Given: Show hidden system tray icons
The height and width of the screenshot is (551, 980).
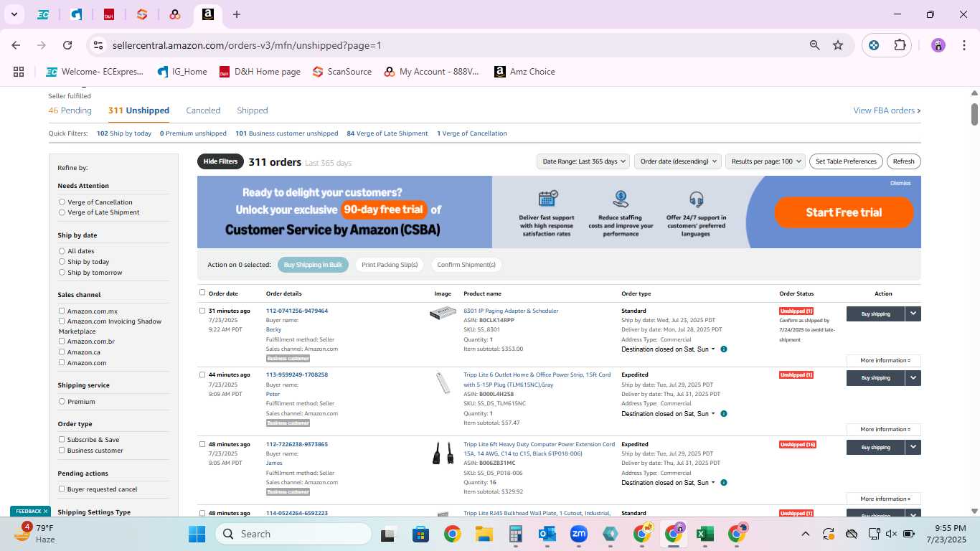Looking at the screenshot, I should [x=805, y=534].
